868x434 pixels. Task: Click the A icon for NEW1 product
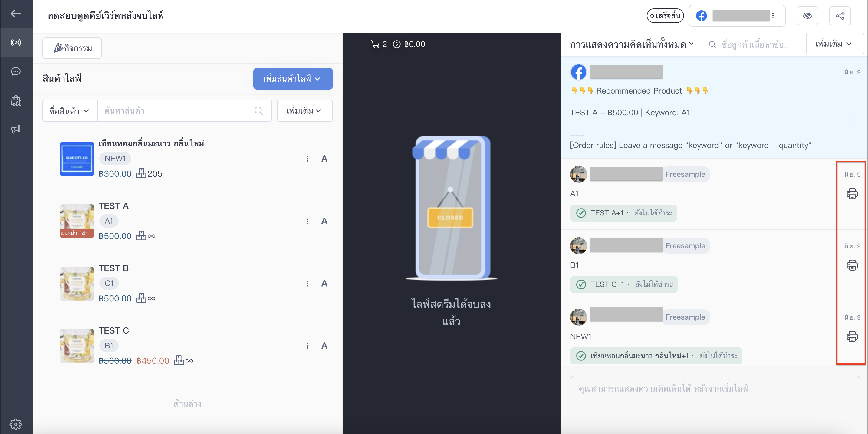(x=324, y=159)
